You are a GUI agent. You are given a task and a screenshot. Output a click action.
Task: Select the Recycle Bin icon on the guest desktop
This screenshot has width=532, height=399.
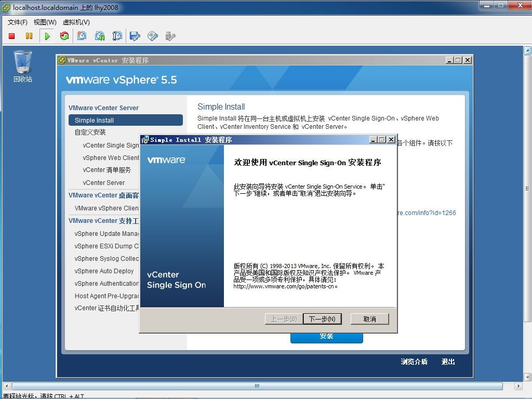coord(23,66)
